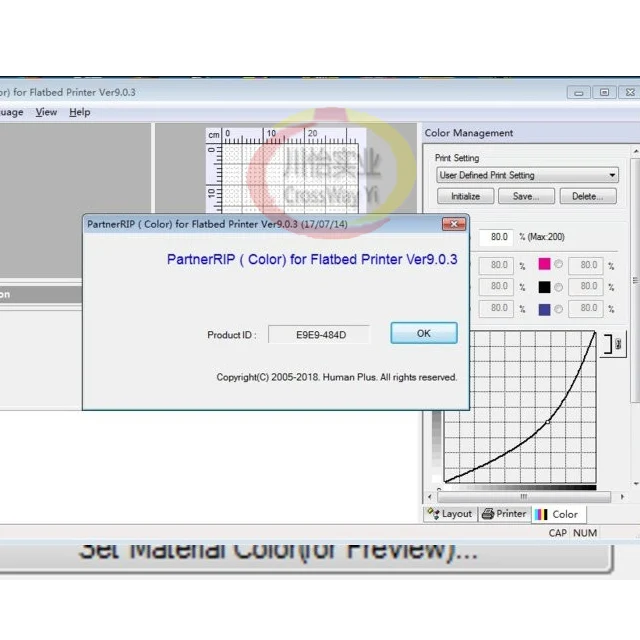The image size is (640, 640).
Task: Open the Help menu
Action: click(80, 112)
